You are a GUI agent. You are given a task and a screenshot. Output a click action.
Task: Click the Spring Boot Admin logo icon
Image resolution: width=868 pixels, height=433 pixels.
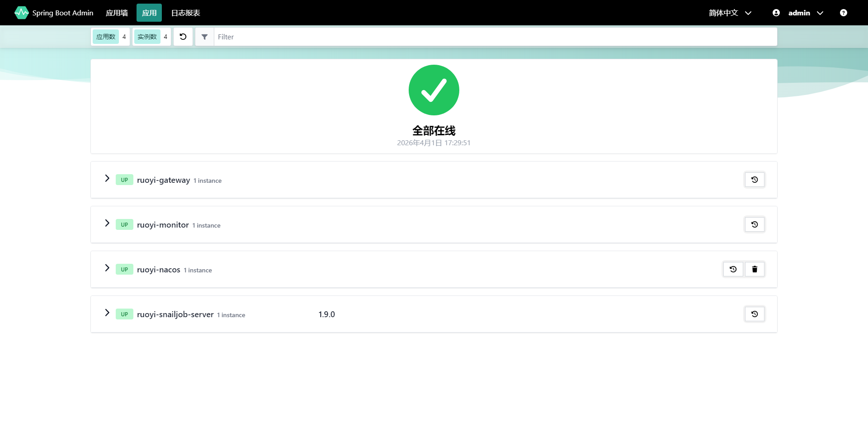21,13
